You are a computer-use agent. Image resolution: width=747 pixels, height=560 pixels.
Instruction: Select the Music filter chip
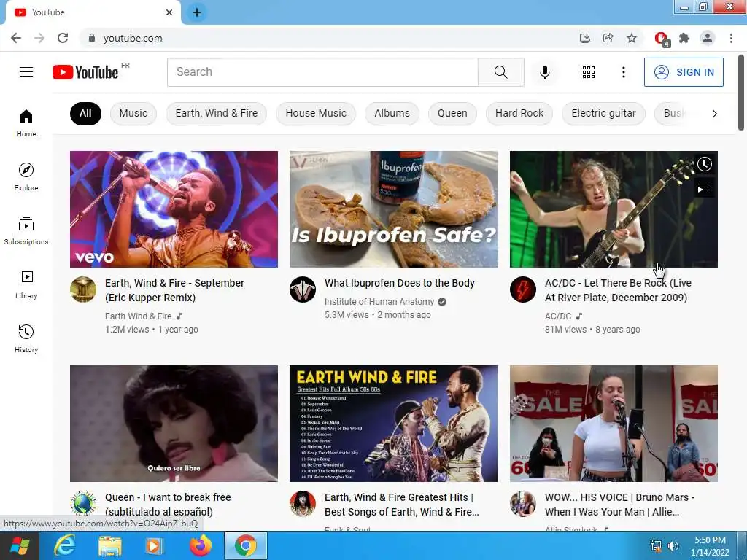point(133,113)
